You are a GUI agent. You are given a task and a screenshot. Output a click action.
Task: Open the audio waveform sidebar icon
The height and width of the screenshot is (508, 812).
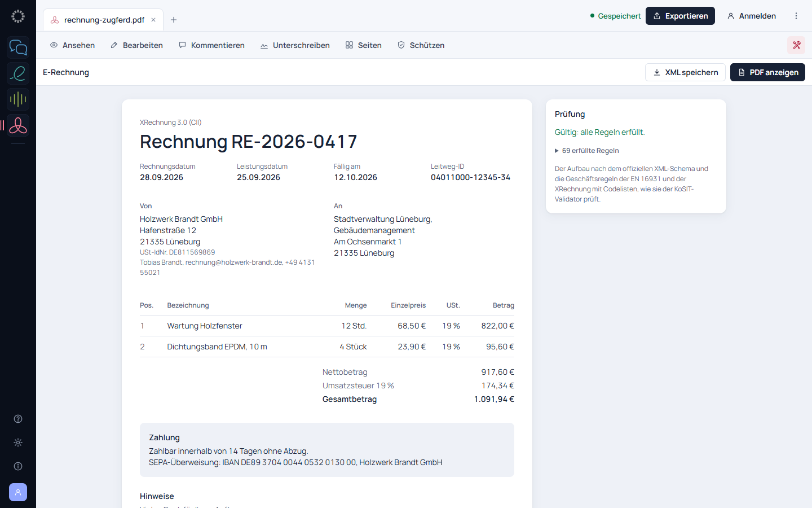pyautogui.click(x=18, y=99)
